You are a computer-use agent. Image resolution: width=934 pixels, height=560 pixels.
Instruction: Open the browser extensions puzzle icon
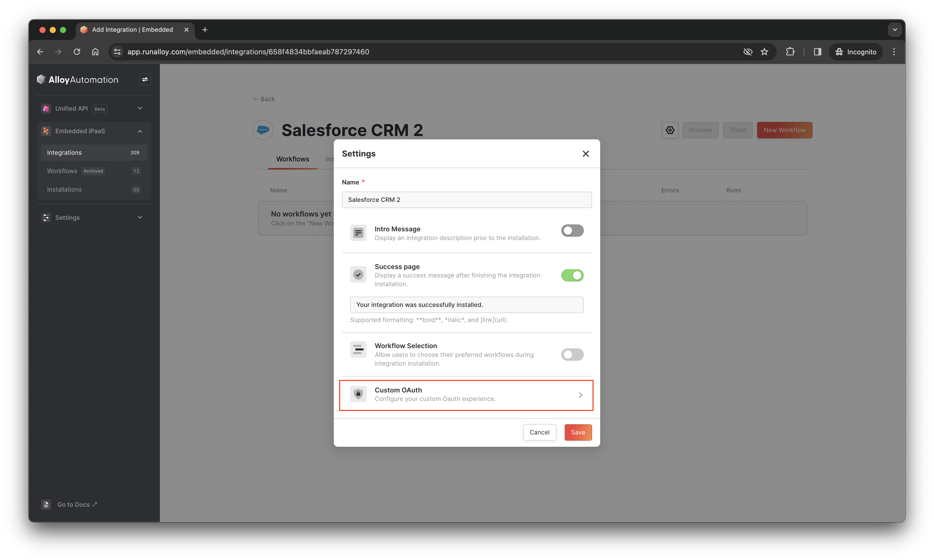coord(790,52)
